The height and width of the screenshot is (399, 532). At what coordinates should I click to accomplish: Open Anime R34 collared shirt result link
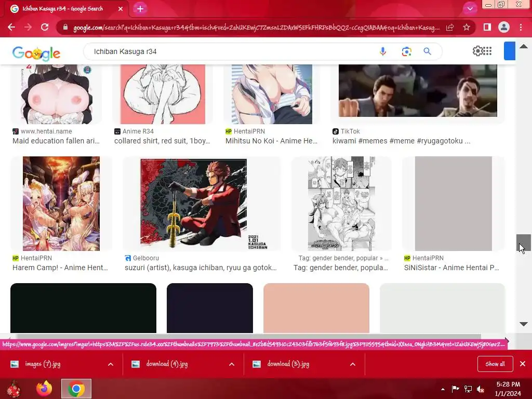[x=162, y=141]
